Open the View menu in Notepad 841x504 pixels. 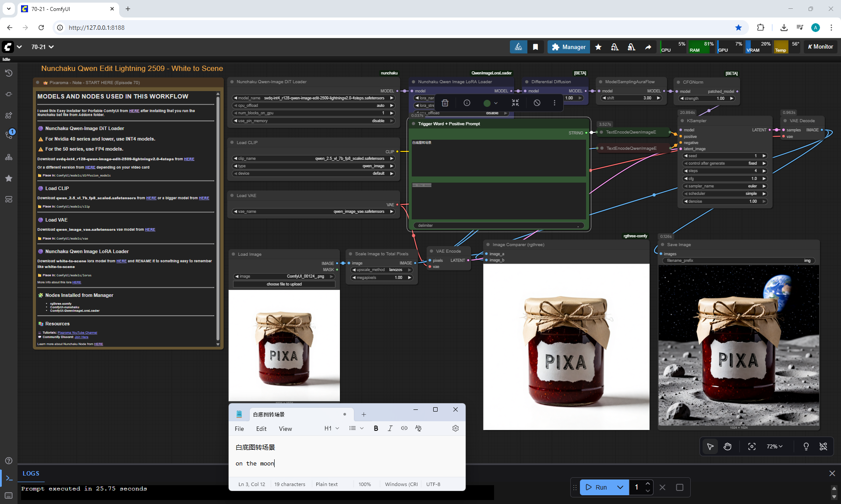pos(285,429)
